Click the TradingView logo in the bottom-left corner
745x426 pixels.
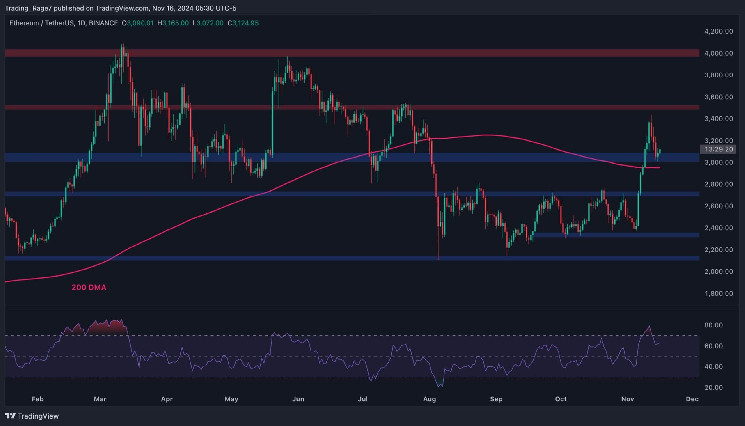[x=31, y=415]
